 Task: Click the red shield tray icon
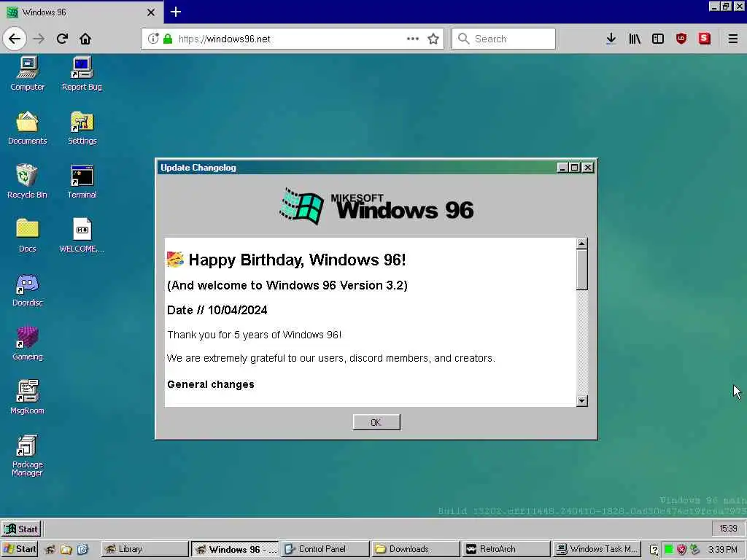click(682, 550)
